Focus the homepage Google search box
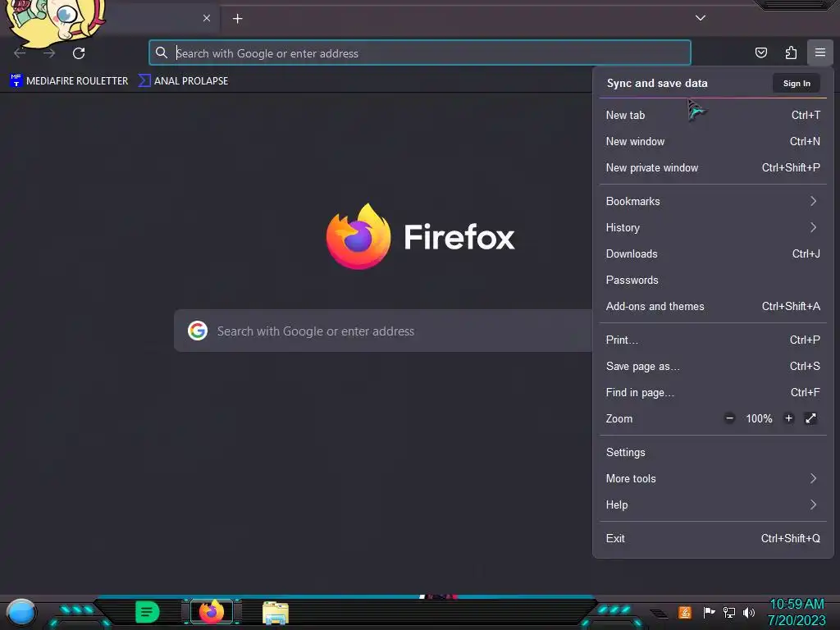840x630 pixels. [383, 331]
